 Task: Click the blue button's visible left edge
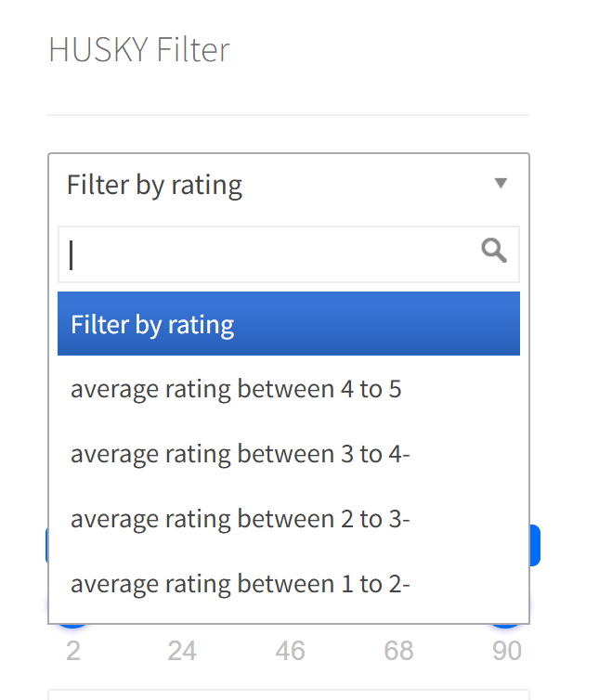tap(47, 545)
